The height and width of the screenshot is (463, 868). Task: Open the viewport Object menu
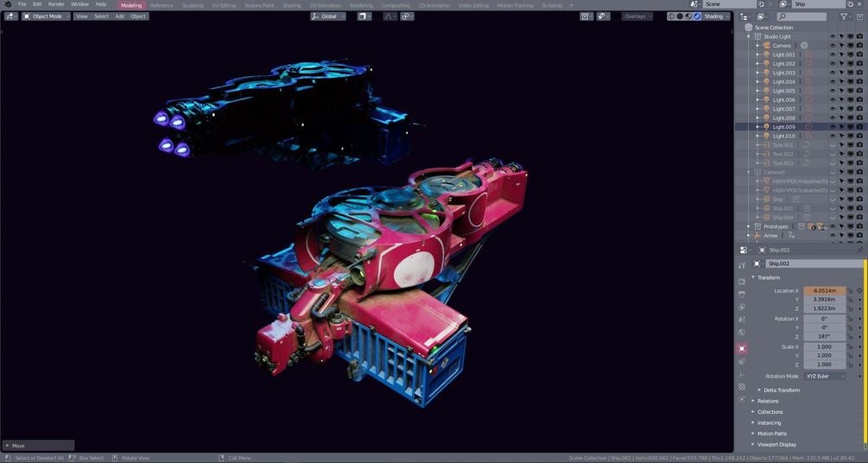(x=138, y=16)
